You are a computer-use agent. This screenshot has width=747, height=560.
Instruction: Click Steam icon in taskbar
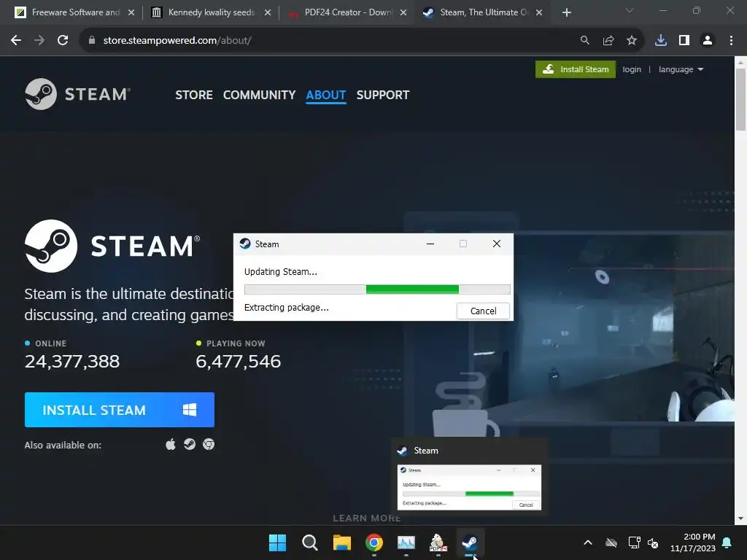[x=471, y=542]
